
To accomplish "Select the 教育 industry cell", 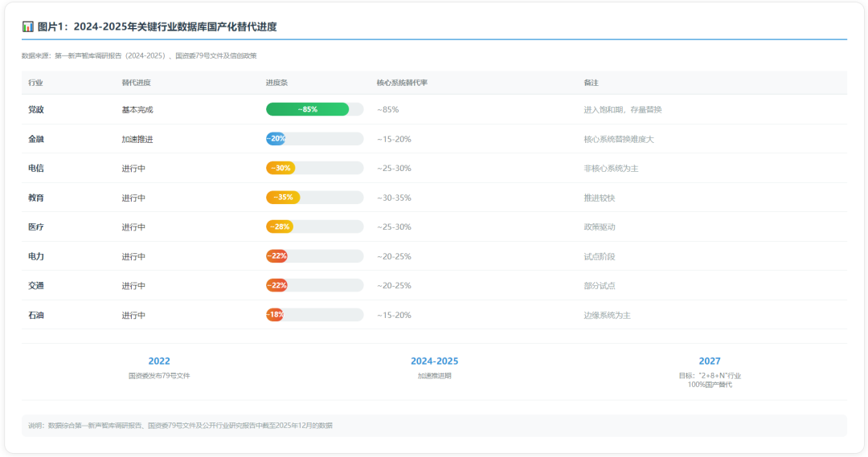I will click(x=36, y=198).
